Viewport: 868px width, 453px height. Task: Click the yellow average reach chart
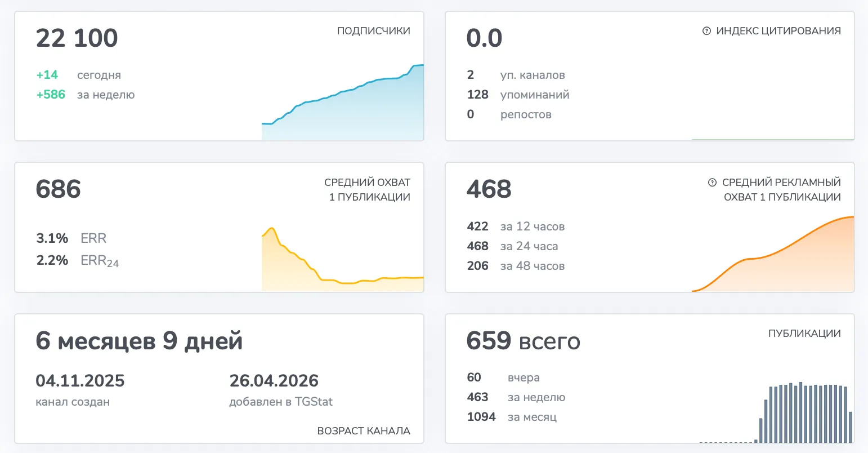click(343, 259)
